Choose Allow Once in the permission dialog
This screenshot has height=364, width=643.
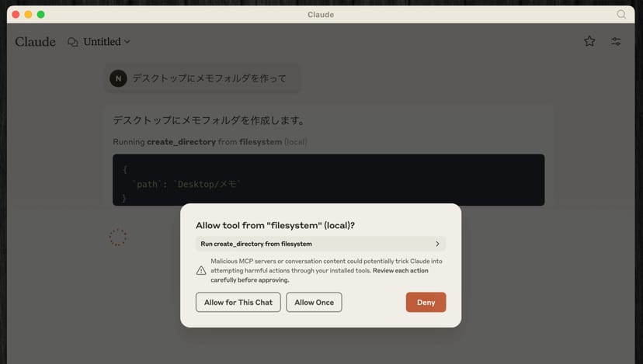tap(314, 302)
